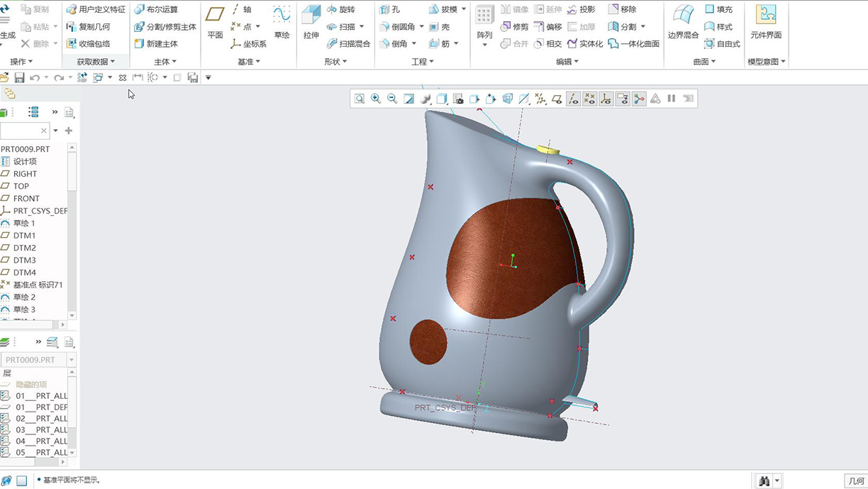Click the zoom in magnifier icon
This screenshot has width=868, height=489.
click(376, 99)
